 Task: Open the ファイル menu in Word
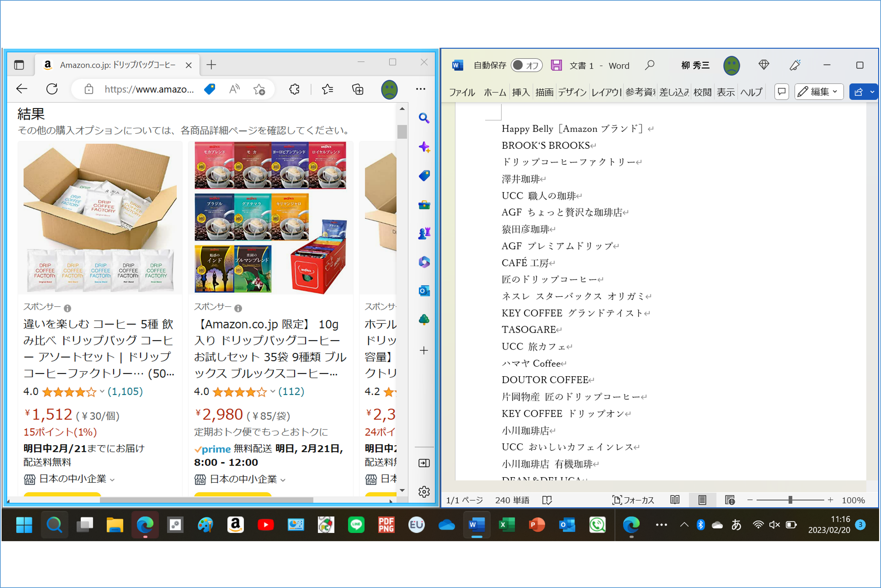pyautogui.click(x=462, y=92)
